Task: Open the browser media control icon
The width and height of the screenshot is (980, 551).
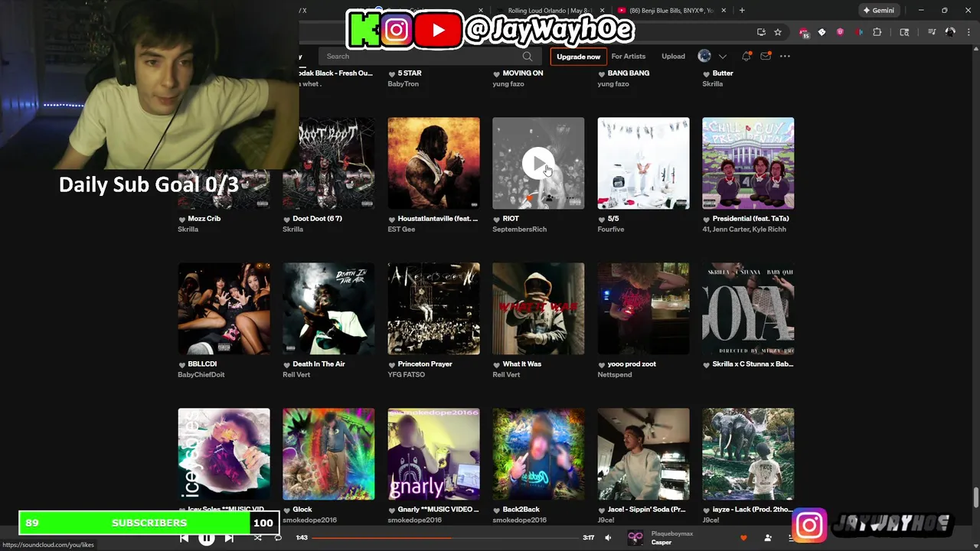Action: coord(932,32)
